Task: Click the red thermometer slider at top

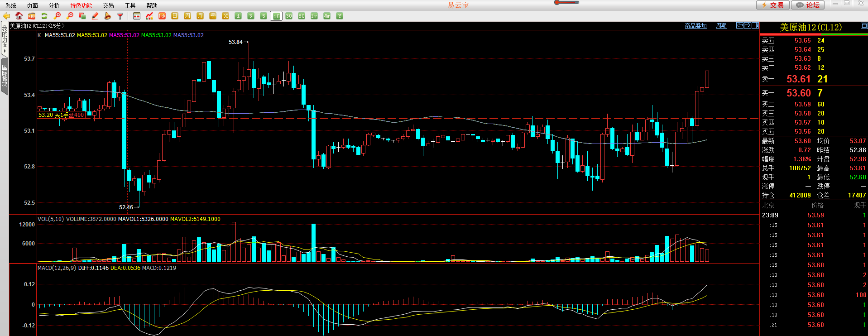Action: 567,2
